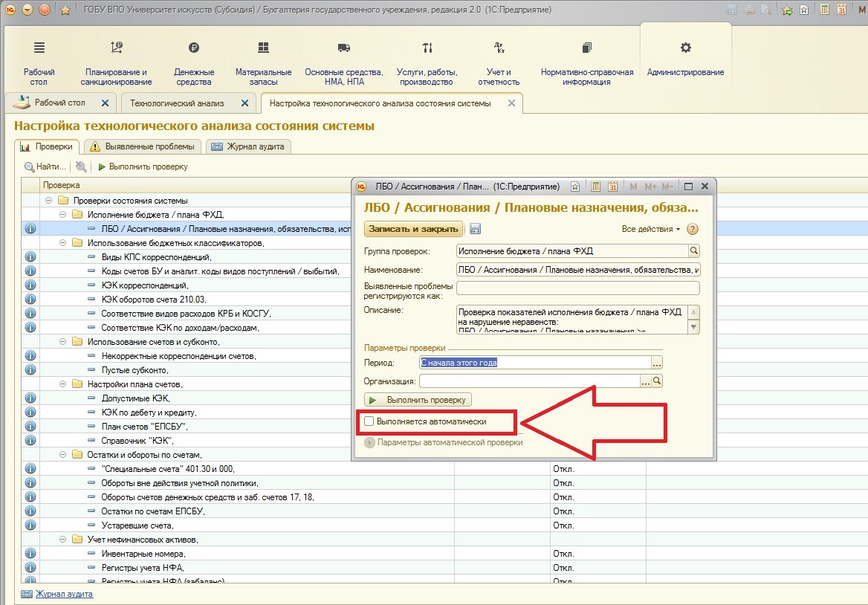This screenshot has height=605, width=868.
Task: Collapse the Использование бюджетных классификаторов group
Action: pyautogui.click(x=63, y=243)
